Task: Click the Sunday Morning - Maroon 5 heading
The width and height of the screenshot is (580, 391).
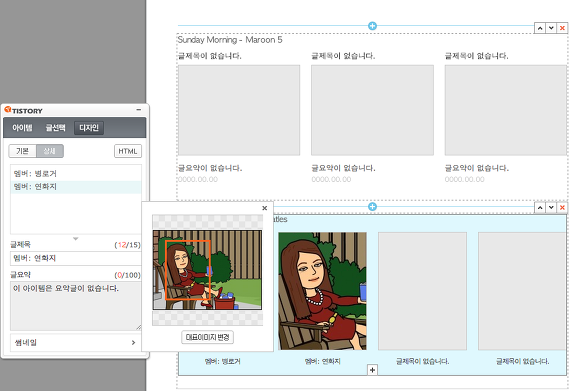Action: (x=230, y=40)
